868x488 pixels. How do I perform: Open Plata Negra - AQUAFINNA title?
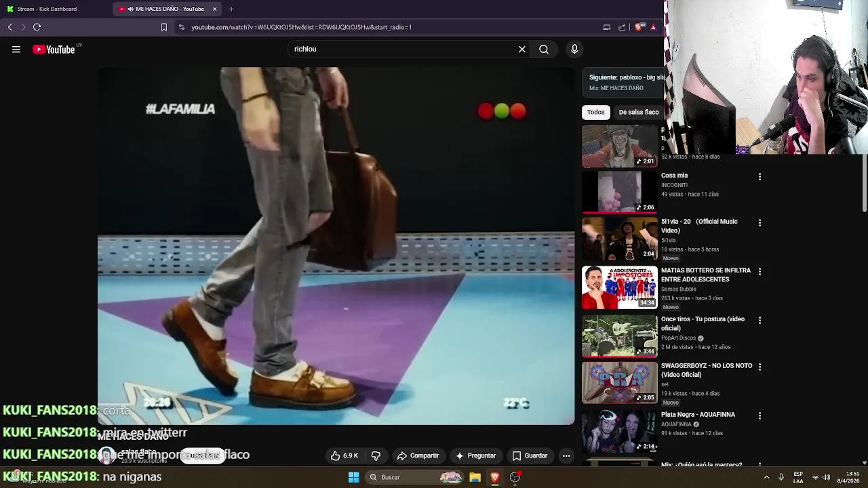click(x=698, y=415)
